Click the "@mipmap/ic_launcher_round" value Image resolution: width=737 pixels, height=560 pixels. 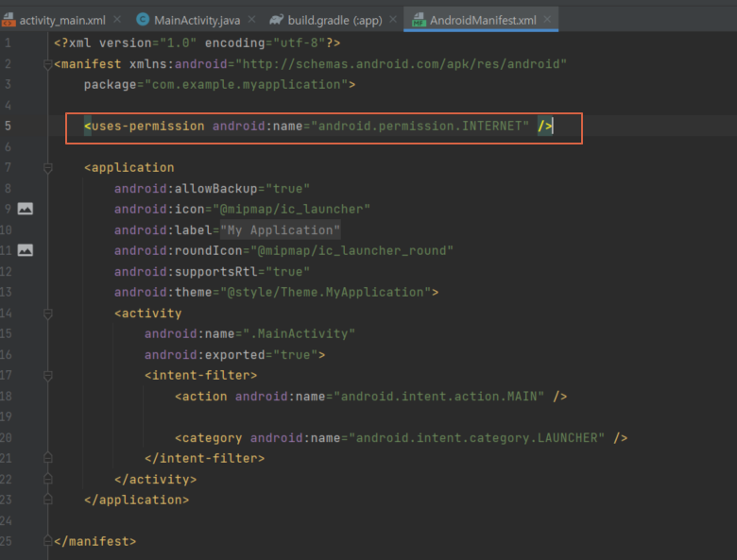pos(351,250)
